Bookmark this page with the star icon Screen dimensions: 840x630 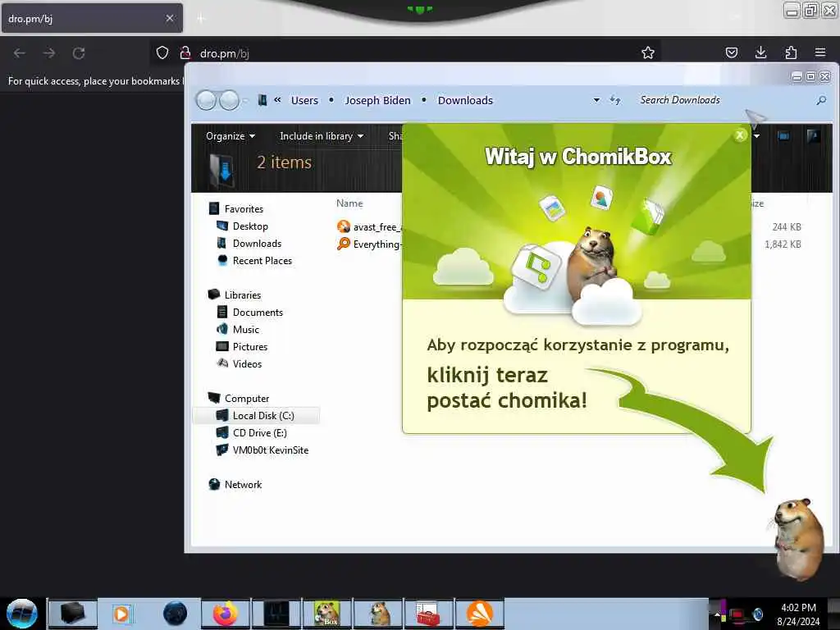click(648, 52)
